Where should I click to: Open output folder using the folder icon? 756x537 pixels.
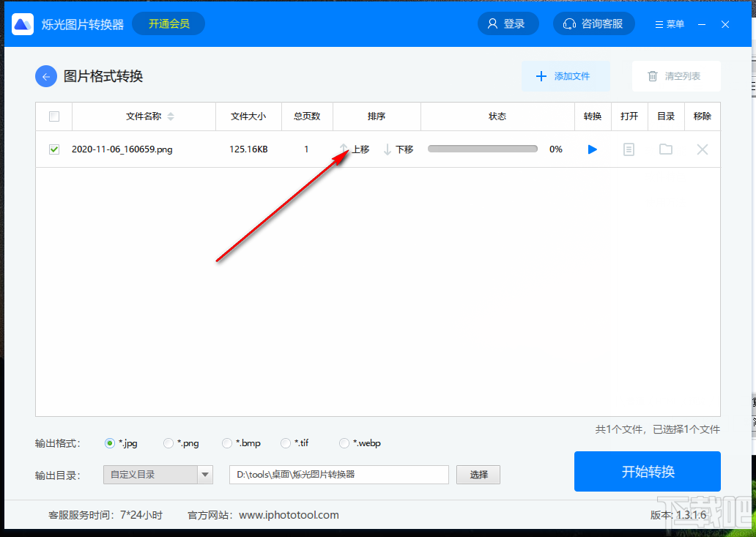(x=665, y=149)
